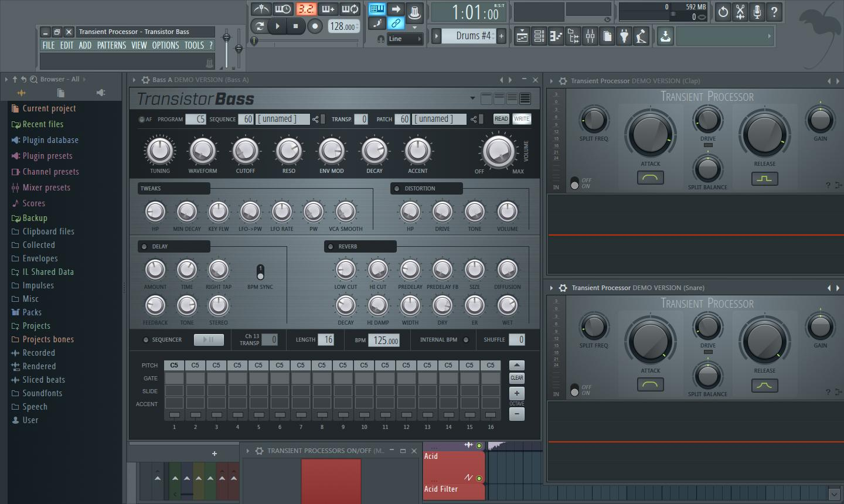Open the ADD menu
Screen dimensions: 844x504
(x=85, y=45)
